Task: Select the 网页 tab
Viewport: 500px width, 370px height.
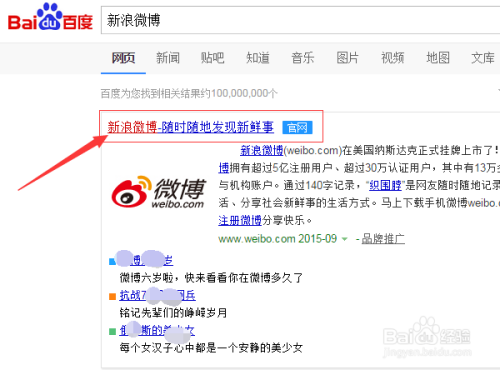Action: tap(123, 58)
